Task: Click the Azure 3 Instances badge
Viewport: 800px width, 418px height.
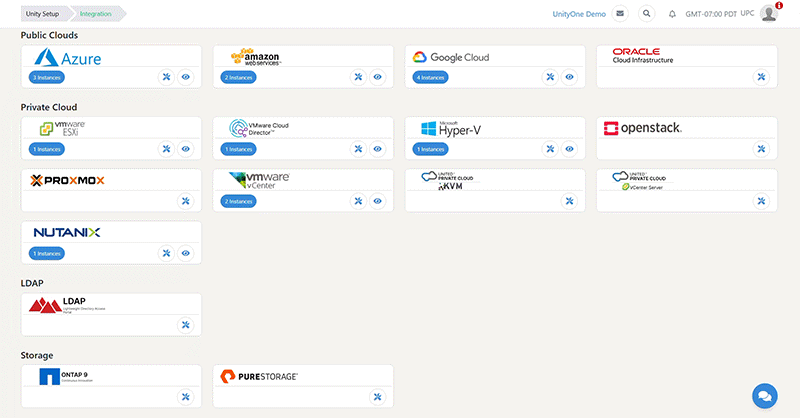Action: pyautogui.click(x=47, y=78)
